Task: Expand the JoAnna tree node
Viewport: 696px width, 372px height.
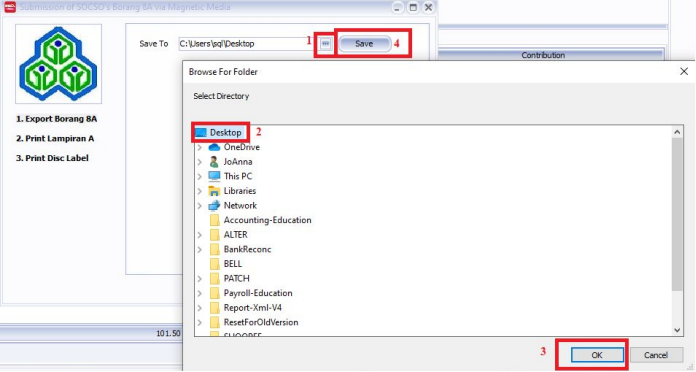Action: (x=200, y=162)
